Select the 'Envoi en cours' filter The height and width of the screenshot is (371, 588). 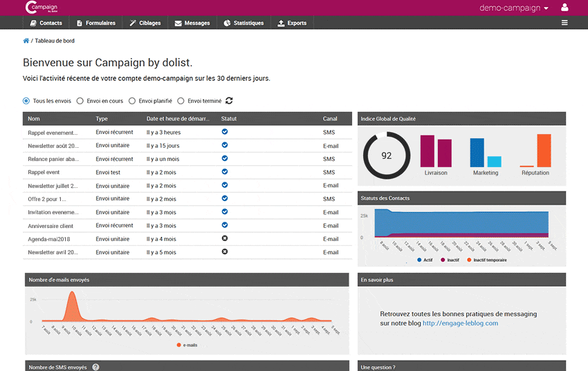click(x=80, y=101)
